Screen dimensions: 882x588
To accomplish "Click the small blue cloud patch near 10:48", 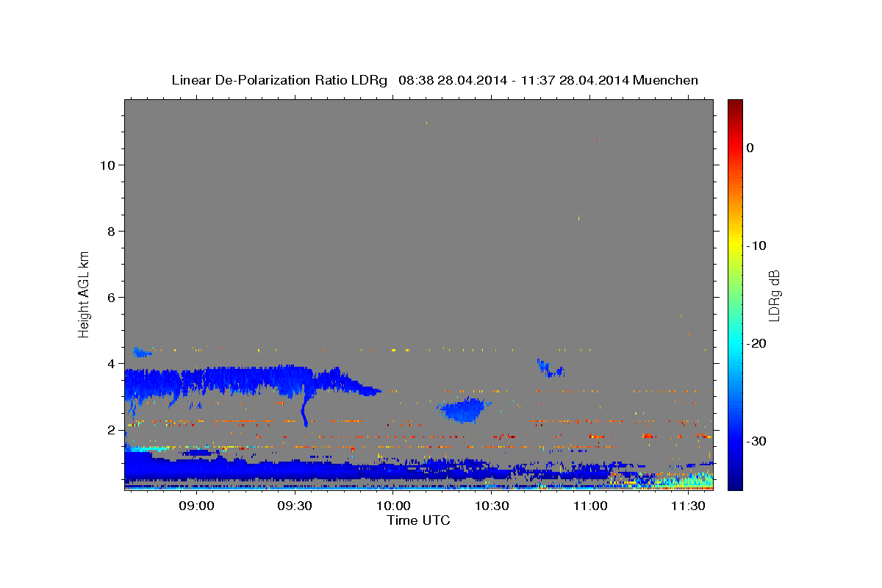I will [x=550, y=368].
